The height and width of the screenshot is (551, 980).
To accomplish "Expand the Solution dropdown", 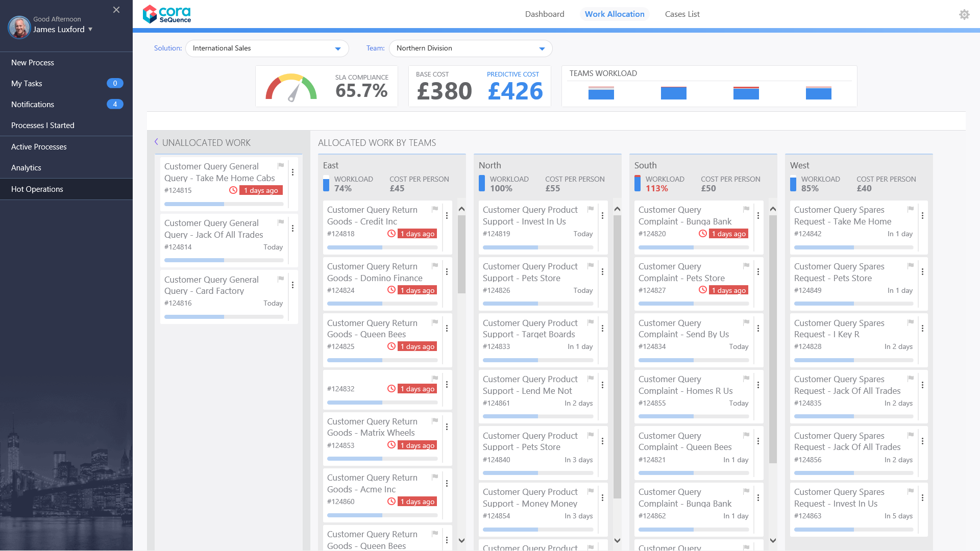I will [337, 48].
